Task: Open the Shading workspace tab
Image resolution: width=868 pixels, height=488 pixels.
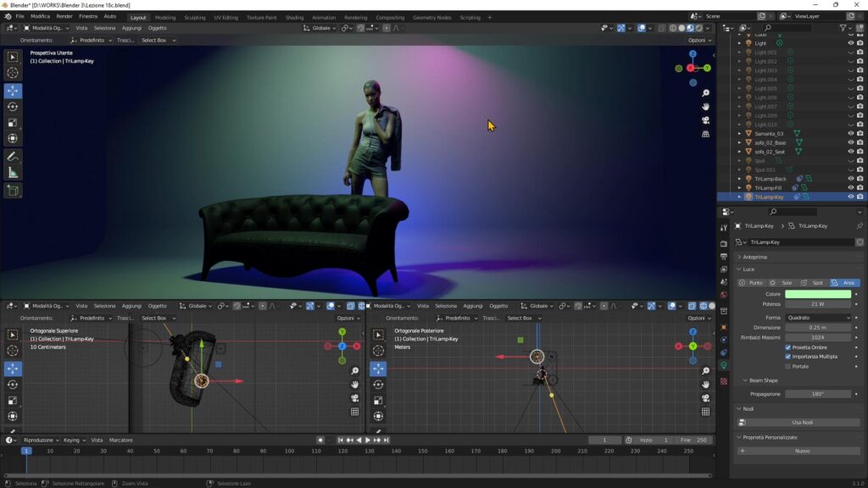Action: pos(294,18)
